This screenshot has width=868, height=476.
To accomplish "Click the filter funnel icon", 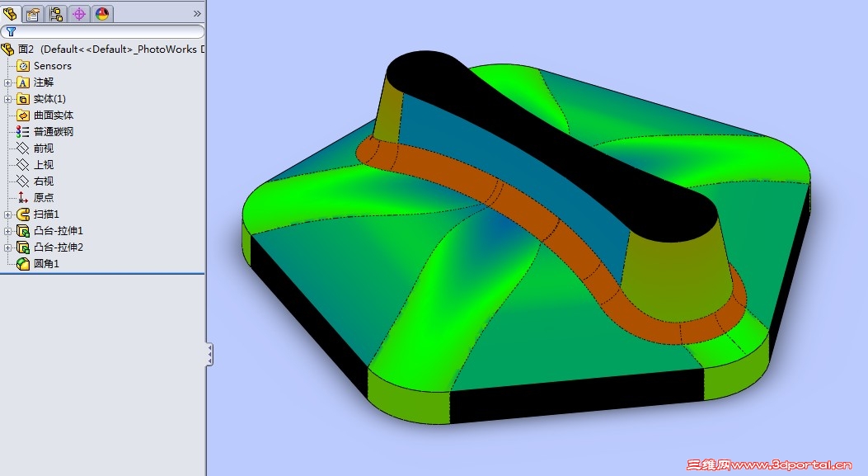I will tap(11, 32).
